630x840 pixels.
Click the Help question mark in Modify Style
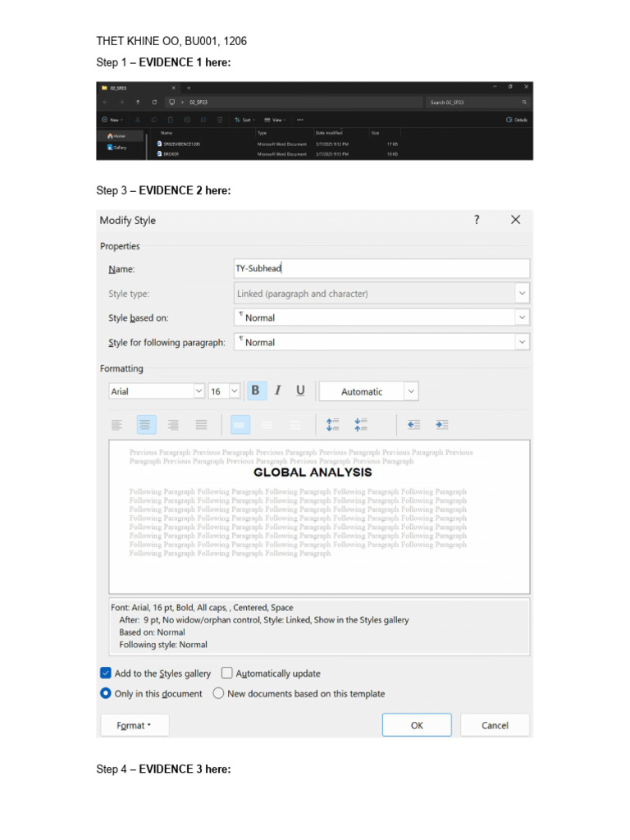click(x=477, y=220)
